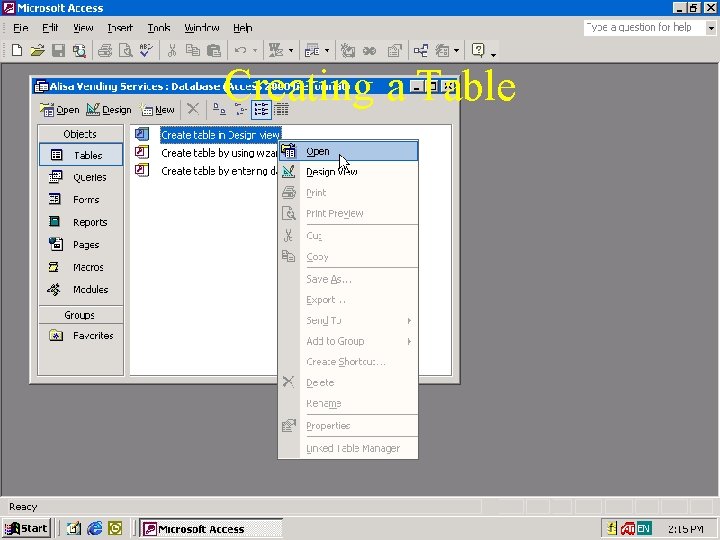Select Modules in the Objects bar

click(x=81, y=289)
